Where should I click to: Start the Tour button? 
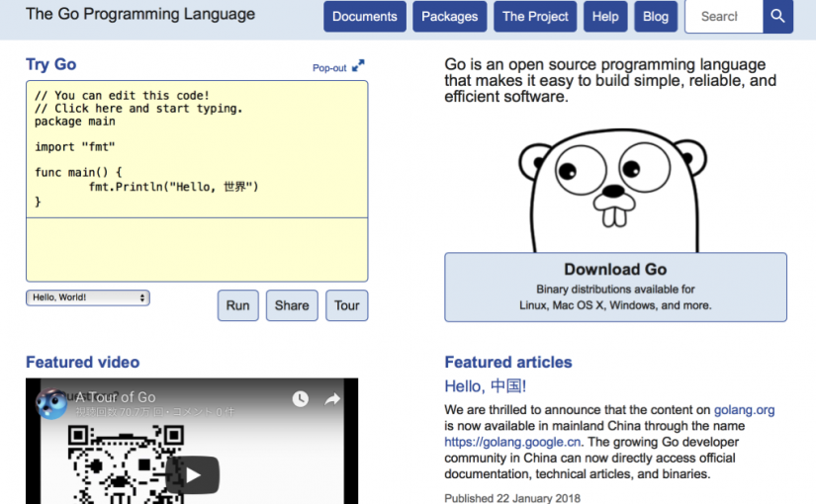pyautogui.click(x=346, y=305)
